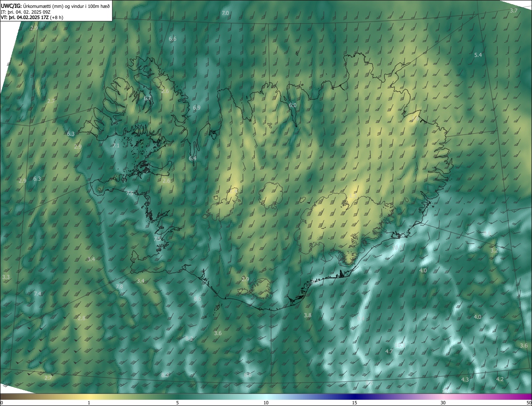Click the '7.8' value label
The height and width of the screenshot is (406, 532).
tap(119, 287)
